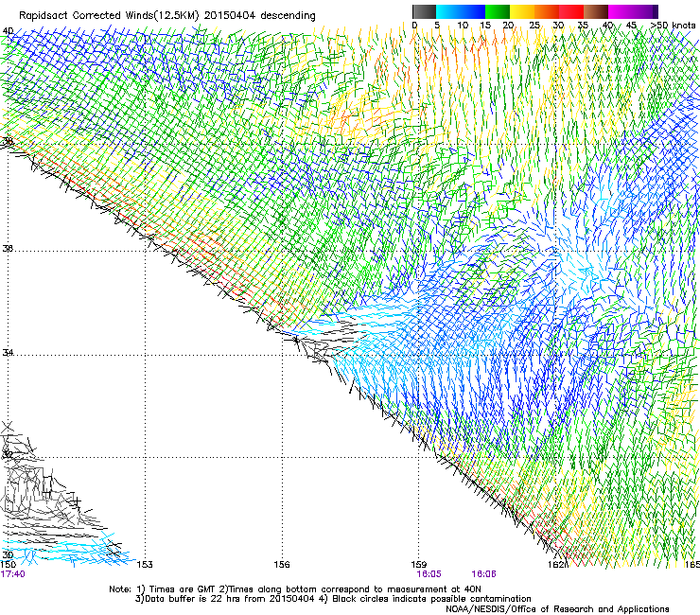Viewport: 700px width, 615px height.
Task: Click the yellow 20-25 knots legend segment
Action: (x=522, y=11)
